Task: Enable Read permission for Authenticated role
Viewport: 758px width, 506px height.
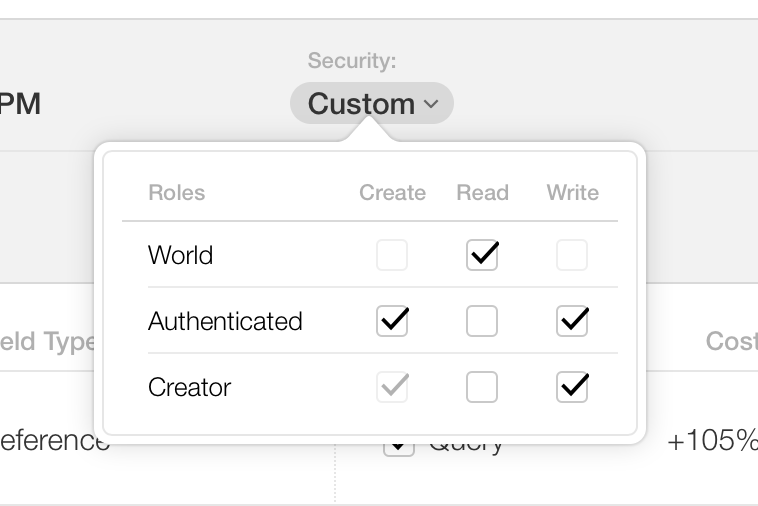Action: [x=482, y=321]
